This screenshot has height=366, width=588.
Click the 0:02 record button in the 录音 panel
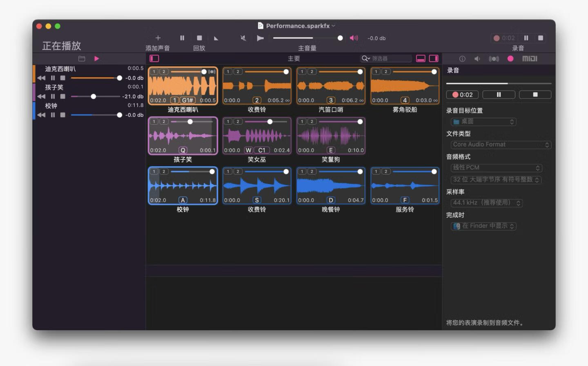(x=462, y=95)
